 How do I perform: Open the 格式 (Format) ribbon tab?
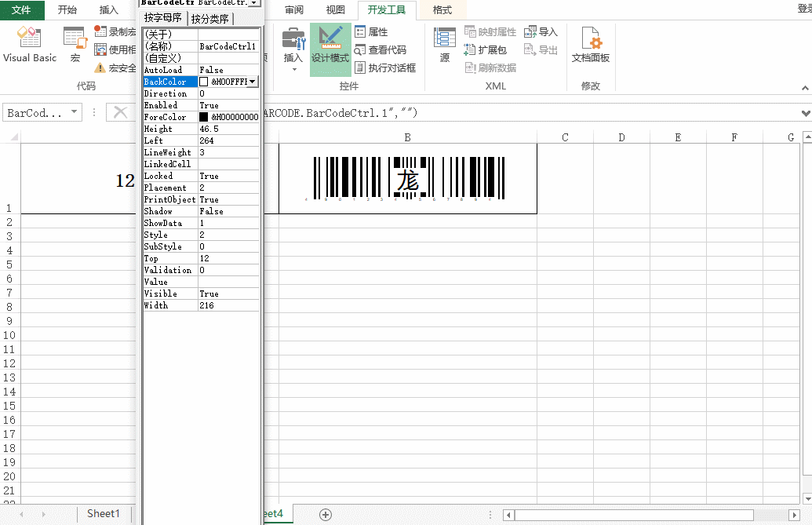click(442, 9)
